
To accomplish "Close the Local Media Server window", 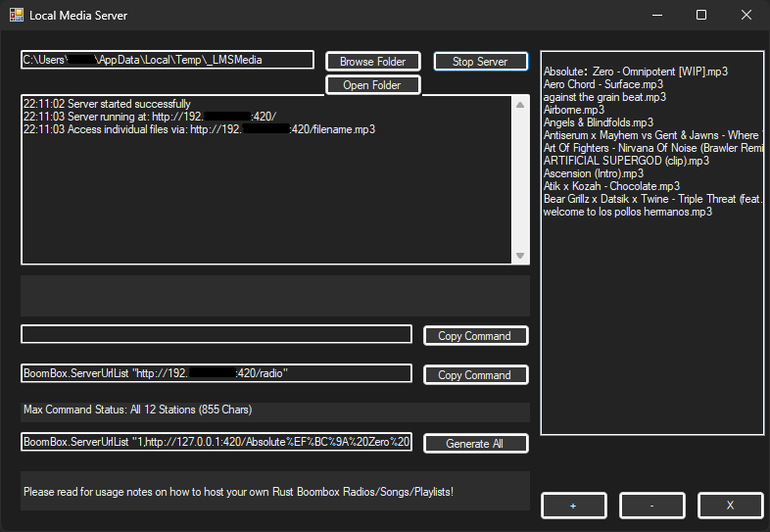I will pos(746,16).
